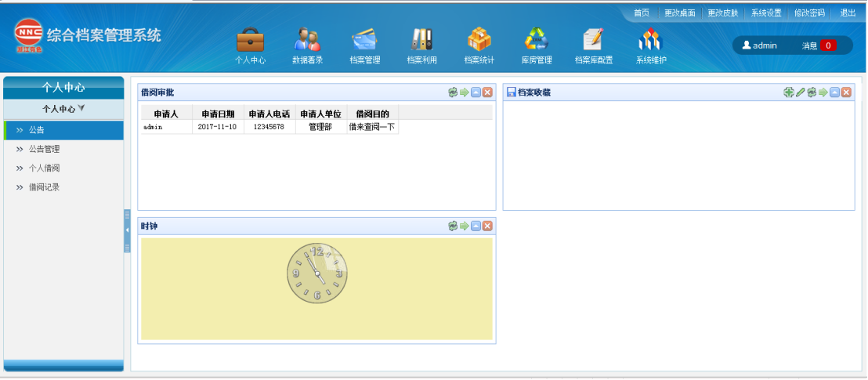Image resolution: width=868 pixels, height=380 pixels.
Task: Click pencil edit icon in 档案收藏
Action: pos(801,92)
